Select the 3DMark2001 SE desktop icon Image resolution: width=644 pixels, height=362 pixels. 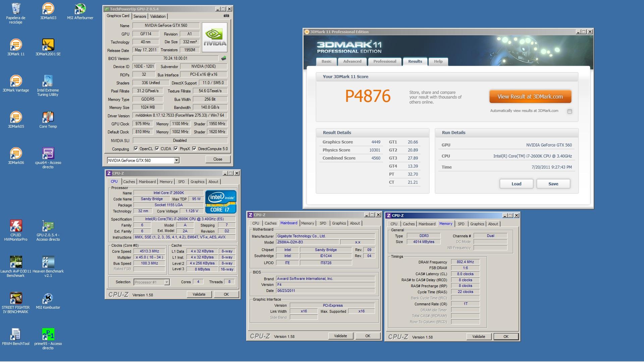click(48, 47)
